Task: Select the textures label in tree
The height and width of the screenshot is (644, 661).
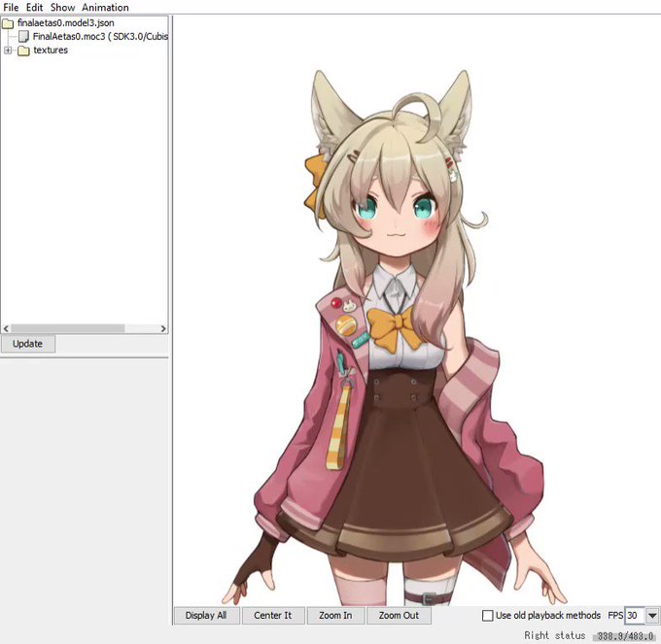Action: coord(51,51)
